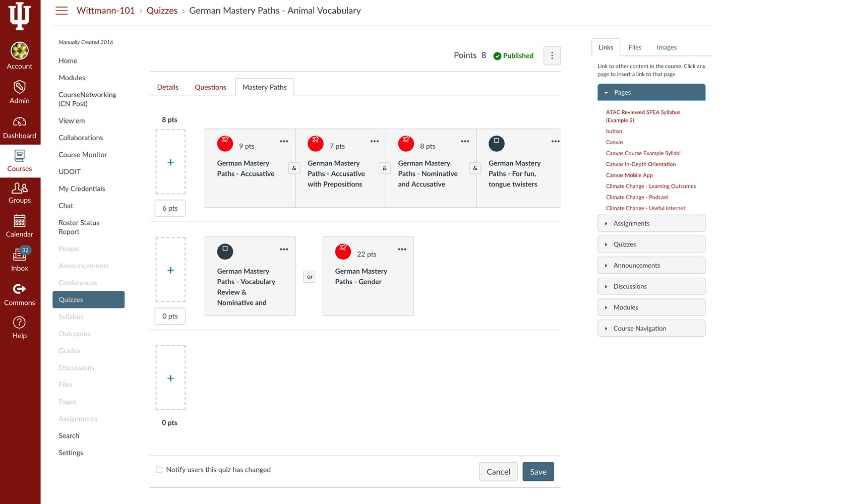Open Wittmann-101 breadcrumb link
Screen dimensions: 842x504
click(x=106, y=11)
